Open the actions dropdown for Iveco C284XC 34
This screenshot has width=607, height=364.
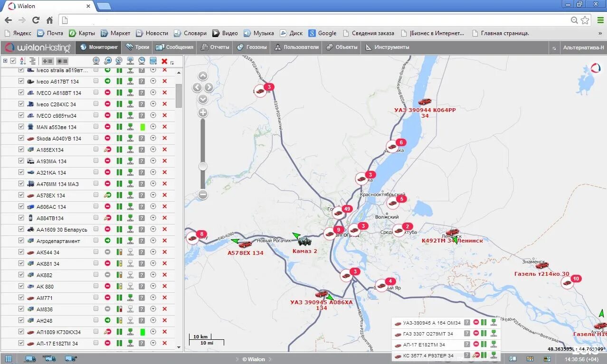point(153,104)
